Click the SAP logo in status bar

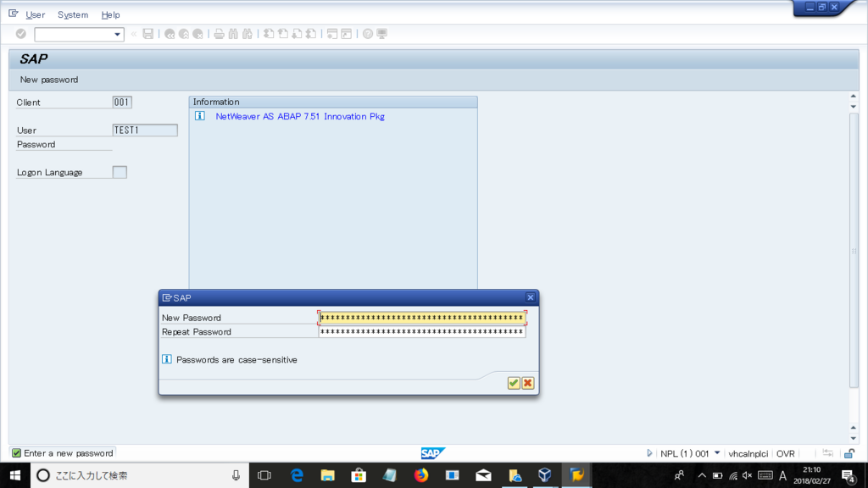point(432,453)
